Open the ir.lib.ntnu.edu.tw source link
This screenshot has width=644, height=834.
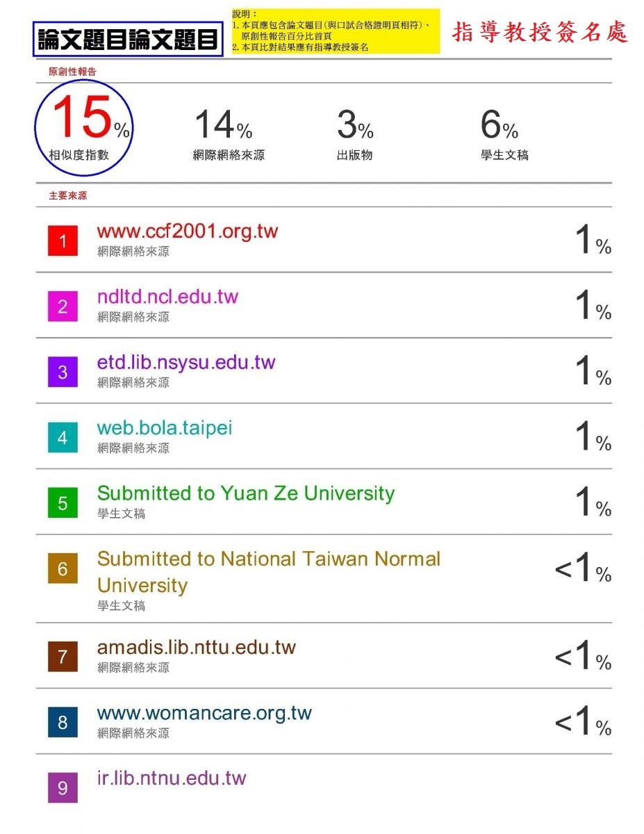(x=172, y=778)
